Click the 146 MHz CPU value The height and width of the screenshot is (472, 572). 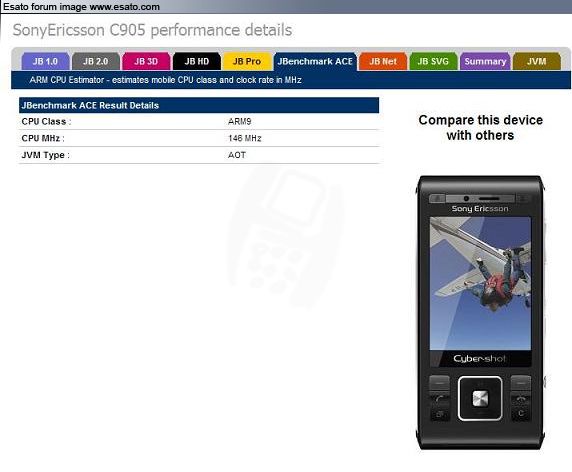[245, 138]
